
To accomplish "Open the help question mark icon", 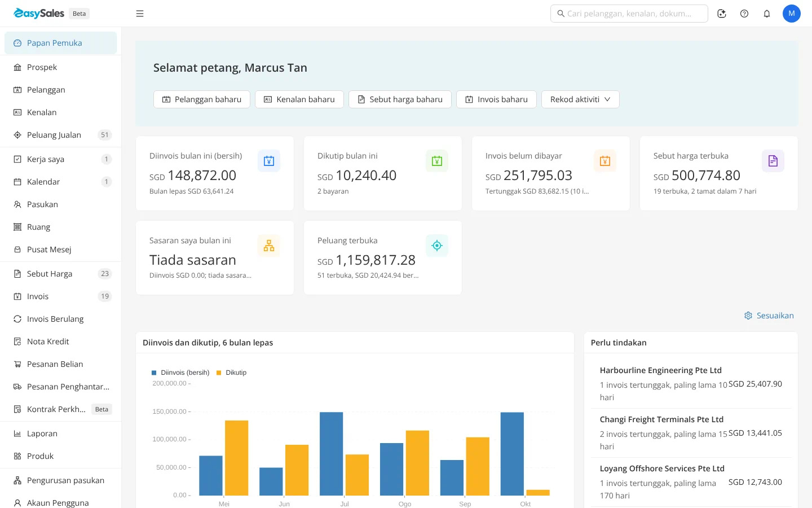I will pyautogui.click(x=744, y=14).
